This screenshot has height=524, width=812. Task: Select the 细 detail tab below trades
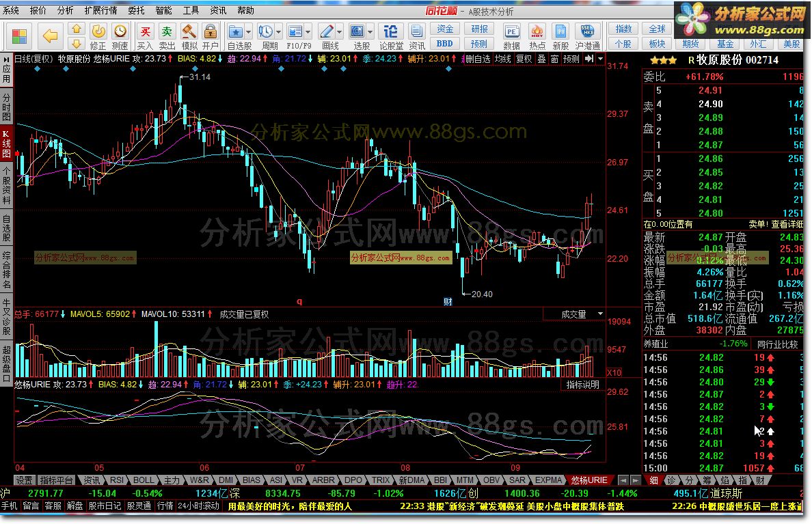click(653, 480)
